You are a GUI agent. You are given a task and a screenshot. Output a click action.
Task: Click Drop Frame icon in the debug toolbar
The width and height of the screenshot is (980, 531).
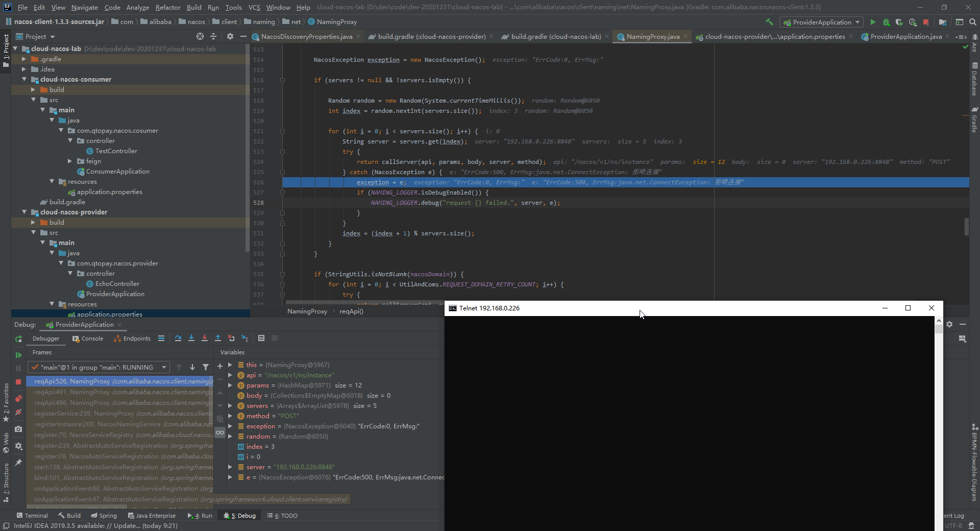231,338
